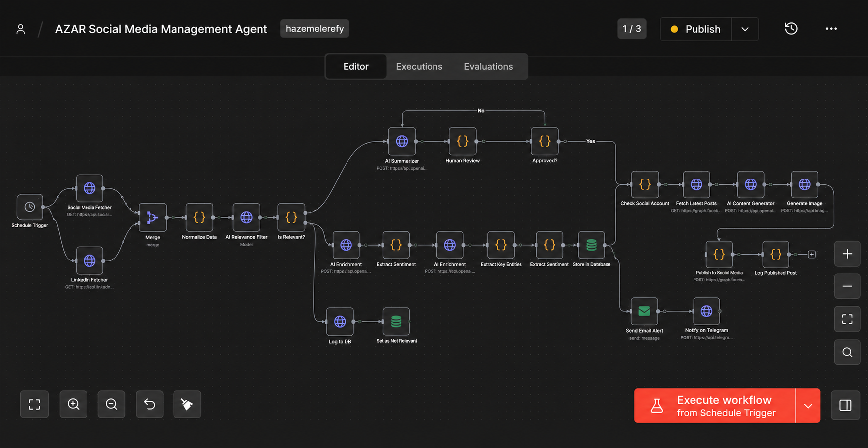Expand the Publish dropdown arrow
868x448 pixels.
[x=745, y=29]
